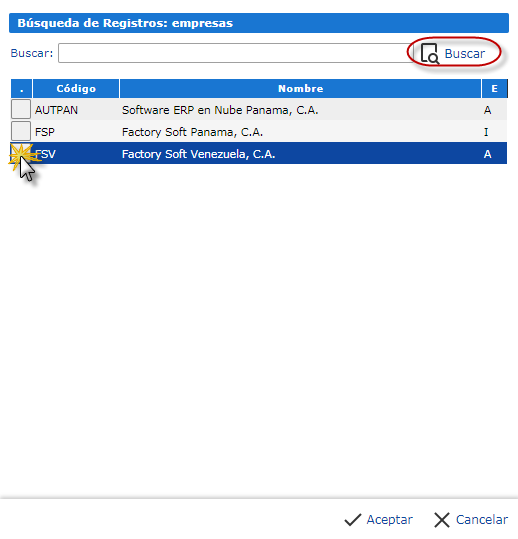Toggle the checkbox for FSV row

tap(21, 153)
